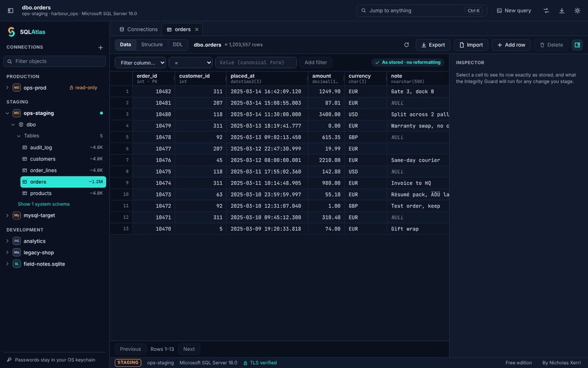This screenshot has width=588, height=368.
Task: Click the keychain key icon
Action: click(9, 360)
